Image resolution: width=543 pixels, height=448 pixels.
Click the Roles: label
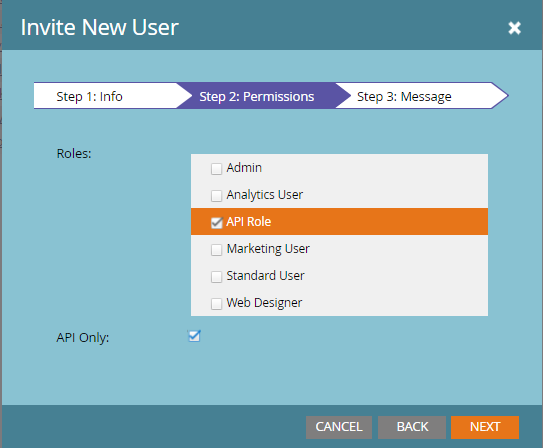[74, 153]
